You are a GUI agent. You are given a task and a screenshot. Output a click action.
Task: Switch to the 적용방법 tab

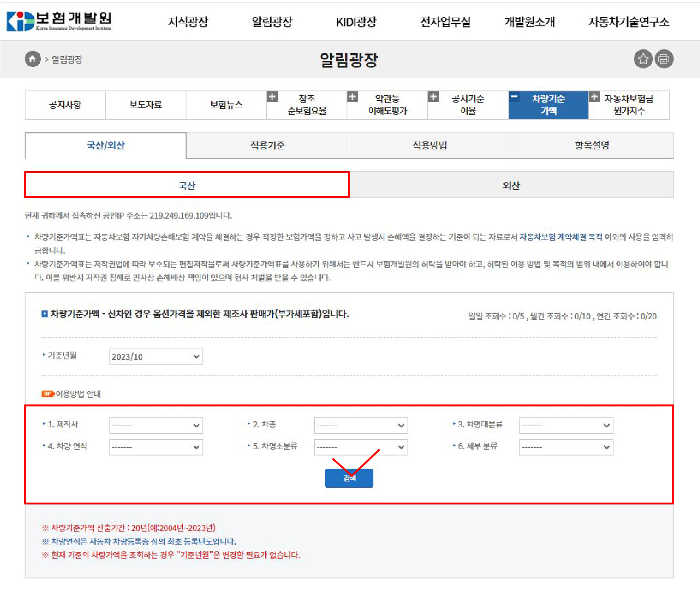click(430, 145)
